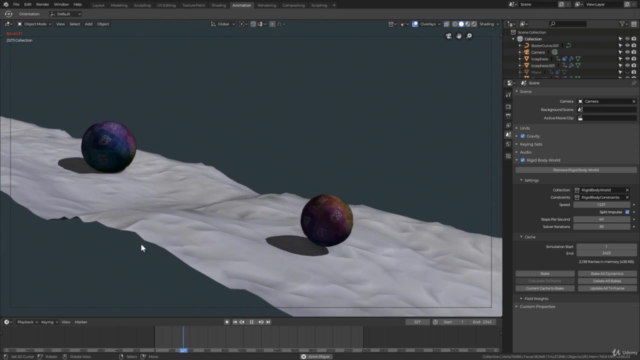Open the Blender logo menu
Screen dimensions: 640x360
pyautogui.click(x=6, y=4)
